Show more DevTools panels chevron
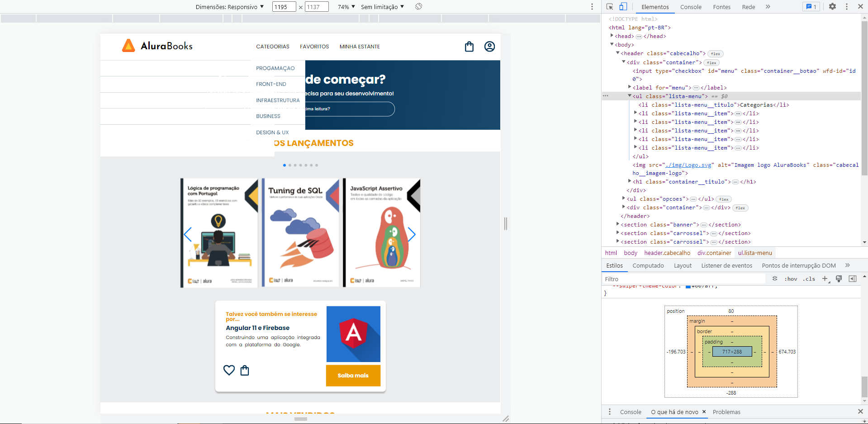 point(768,7)
